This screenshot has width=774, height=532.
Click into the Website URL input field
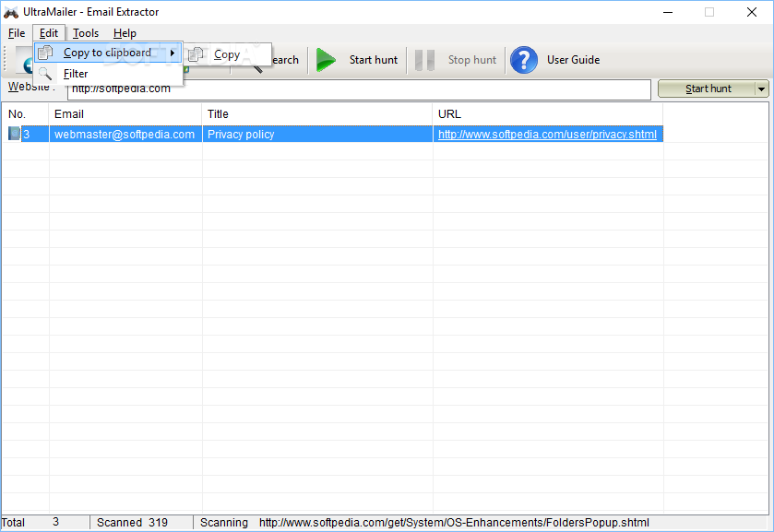(359, 89)
